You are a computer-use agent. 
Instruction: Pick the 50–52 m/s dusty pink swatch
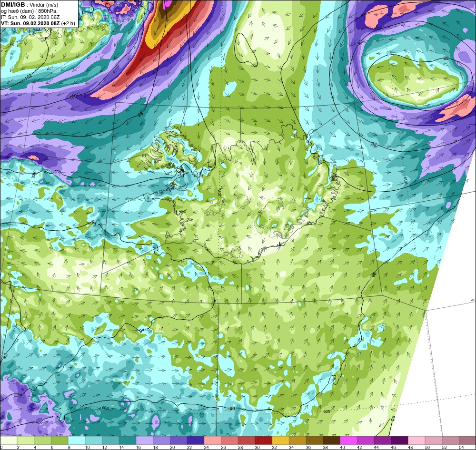[434, 441]
